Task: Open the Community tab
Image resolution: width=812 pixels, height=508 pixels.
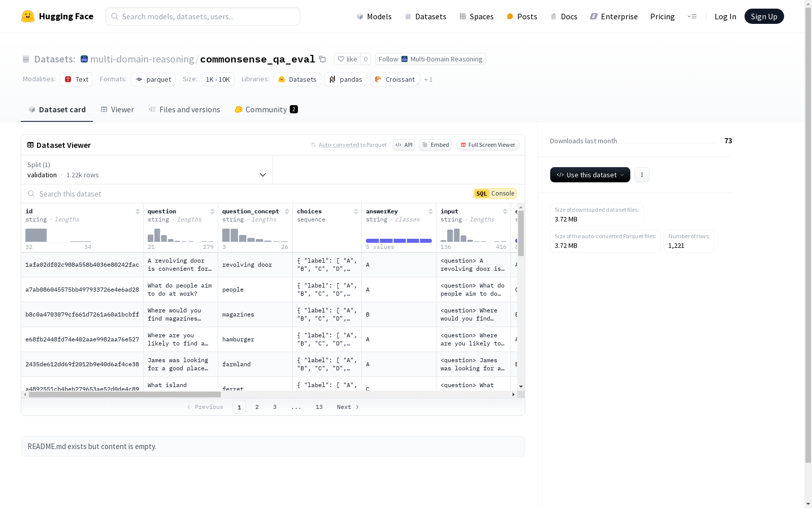Action: point(266,110)
